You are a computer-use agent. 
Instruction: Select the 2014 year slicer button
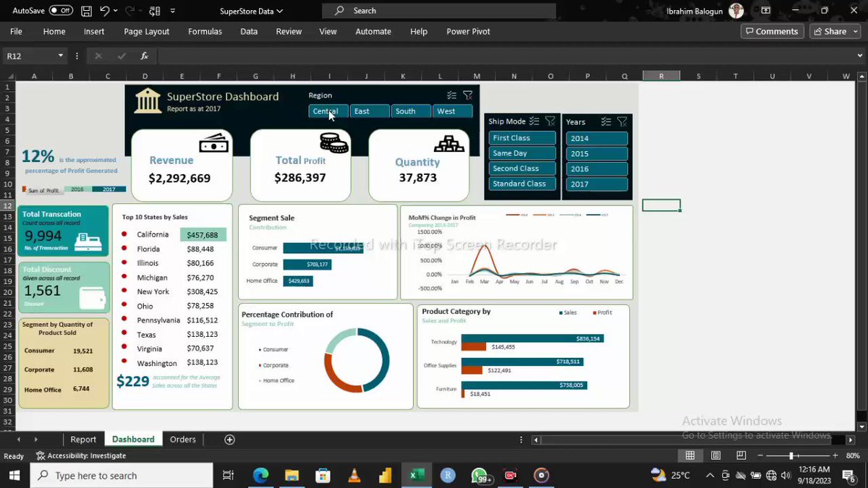597,139
